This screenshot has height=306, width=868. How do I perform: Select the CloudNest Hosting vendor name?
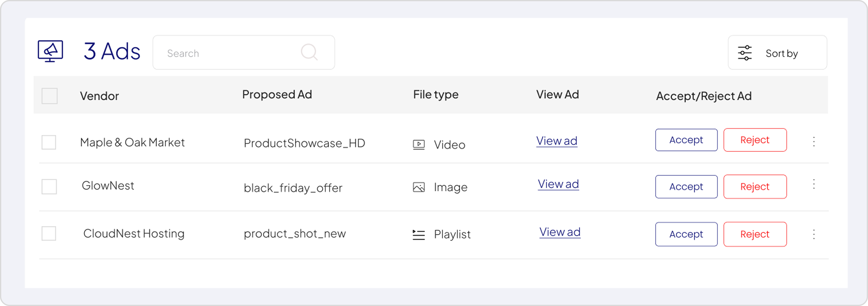134,233
